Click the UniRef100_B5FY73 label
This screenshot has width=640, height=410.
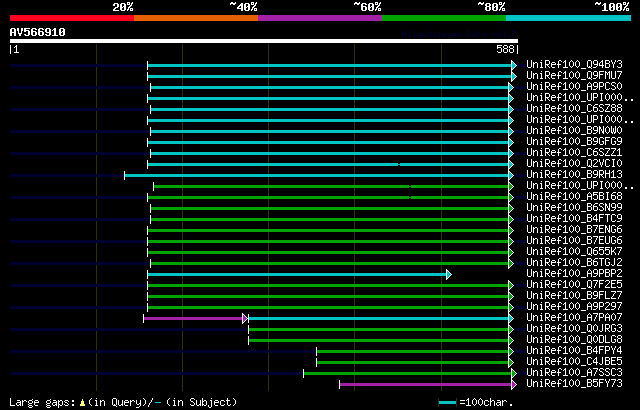(x=574, y=384)
